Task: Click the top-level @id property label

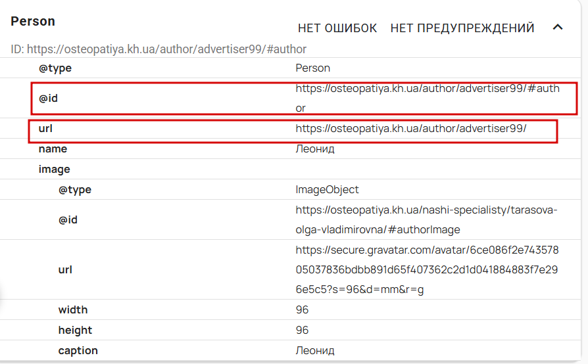Action: 48,98
